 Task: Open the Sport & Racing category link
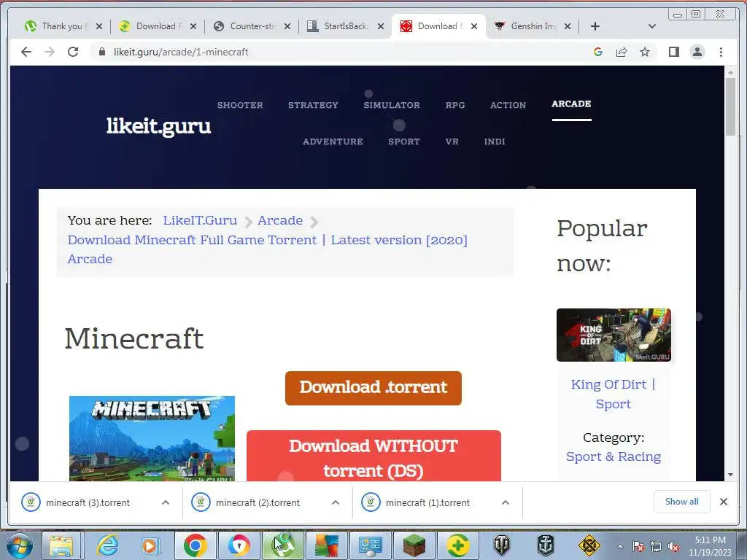[614, 456]
